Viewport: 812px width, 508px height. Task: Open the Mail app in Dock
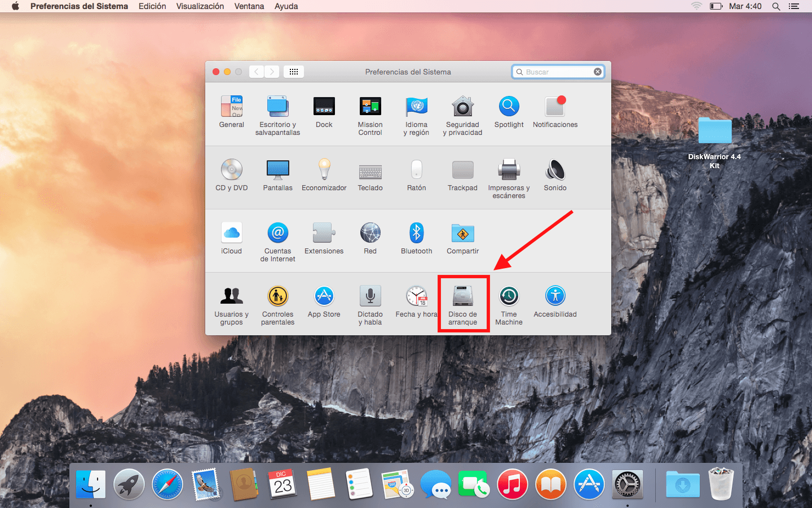(x=206, y=484)
